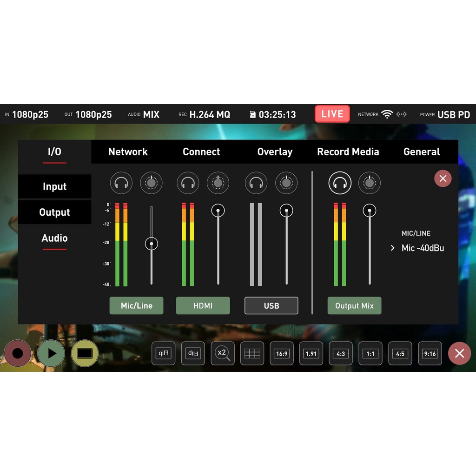Click the Mic/Line fader handle
The height and width of the screenshot is (476, 476).
[152, 244]
